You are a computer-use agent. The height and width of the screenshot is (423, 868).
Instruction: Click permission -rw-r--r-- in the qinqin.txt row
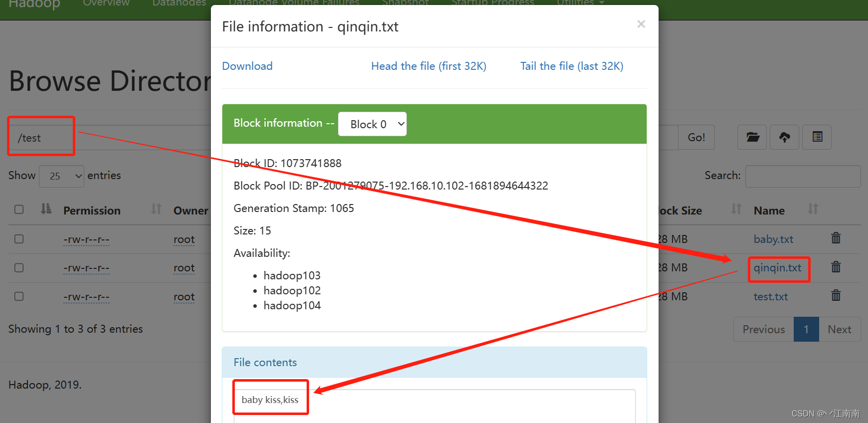pos(86,268)
